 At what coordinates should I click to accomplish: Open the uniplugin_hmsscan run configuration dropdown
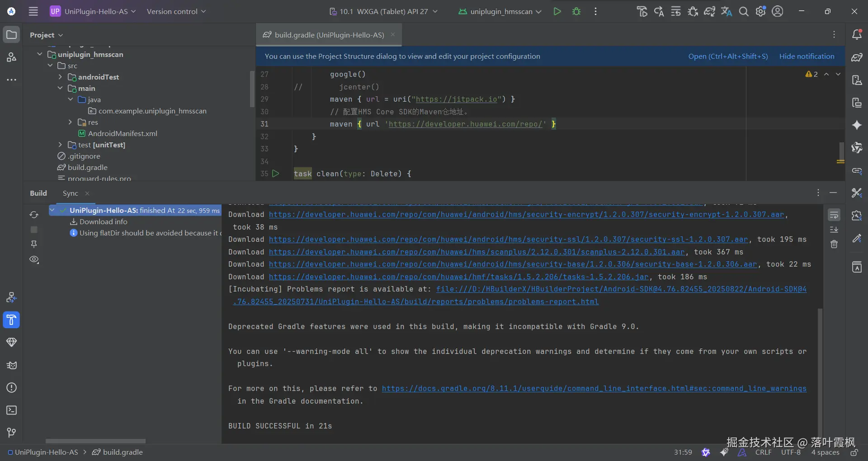[500, 12]
